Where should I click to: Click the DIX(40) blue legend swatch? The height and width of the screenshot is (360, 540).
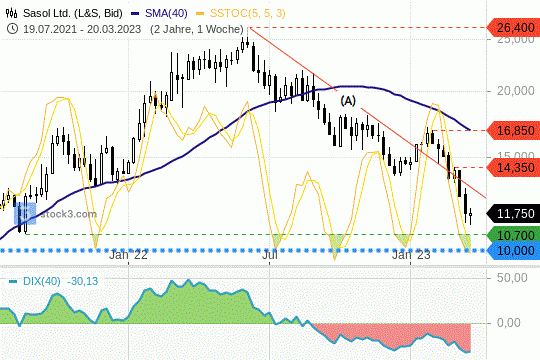coord(13,282)
